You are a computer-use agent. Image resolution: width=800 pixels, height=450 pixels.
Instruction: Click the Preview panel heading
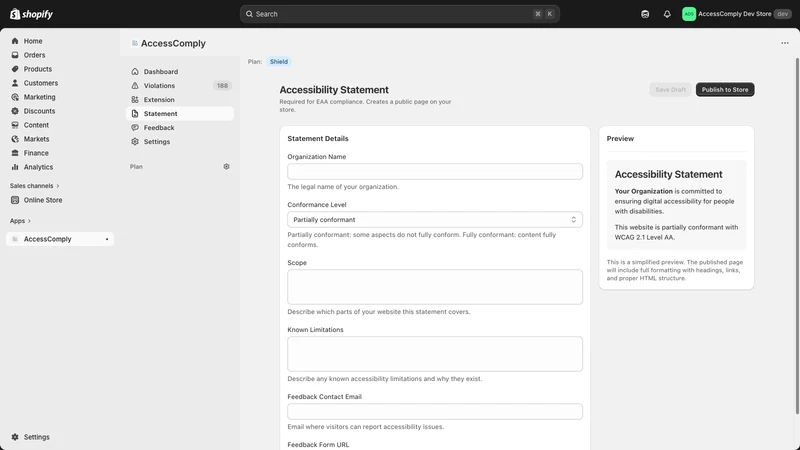(620, 139)
